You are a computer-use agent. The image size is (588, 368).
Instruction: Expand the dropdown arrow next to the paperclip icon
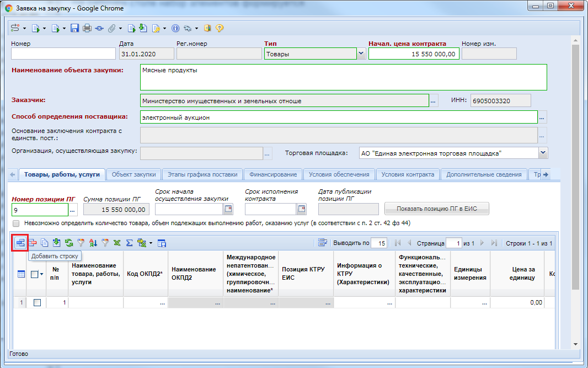120,29
